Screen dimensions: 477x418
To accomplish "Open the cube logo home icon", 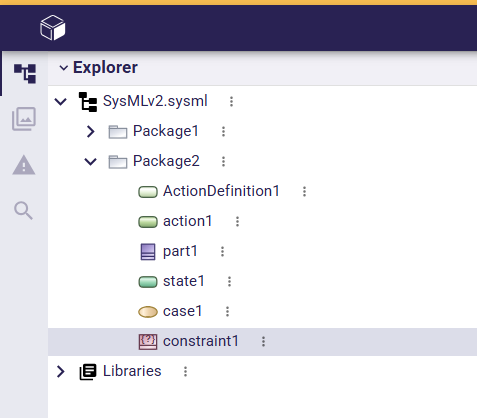I will (x=52, y=28).
